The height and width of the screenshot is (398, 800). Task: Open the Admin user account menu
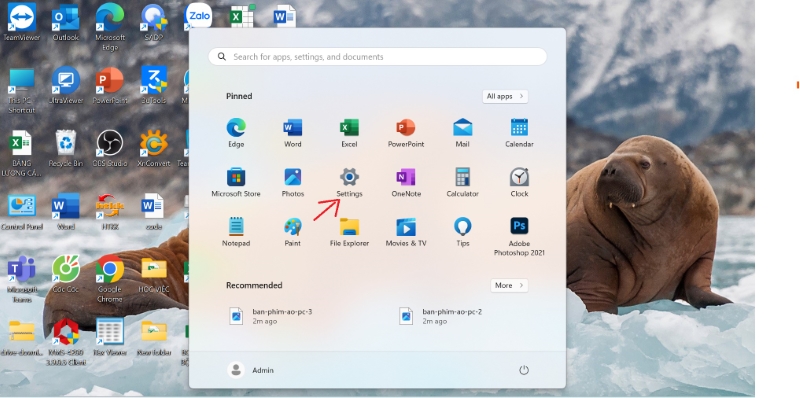251,370
